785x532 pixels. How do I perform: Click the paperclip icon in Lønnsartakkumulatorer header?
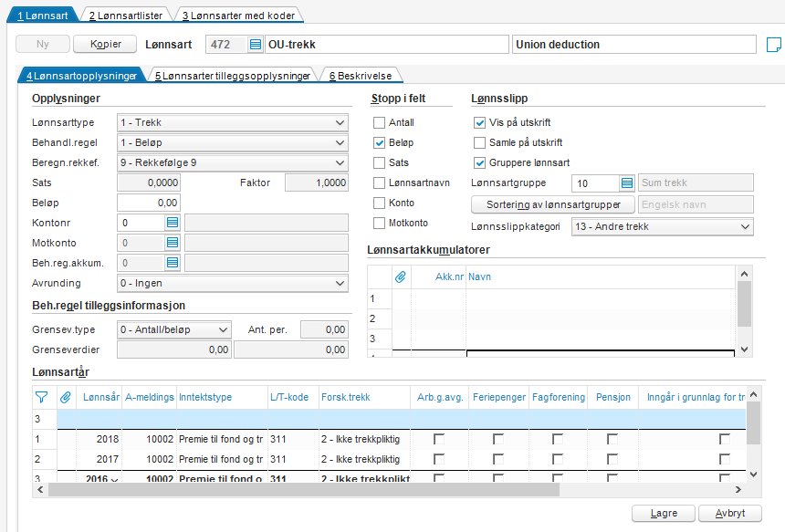(x=401, y=276)
